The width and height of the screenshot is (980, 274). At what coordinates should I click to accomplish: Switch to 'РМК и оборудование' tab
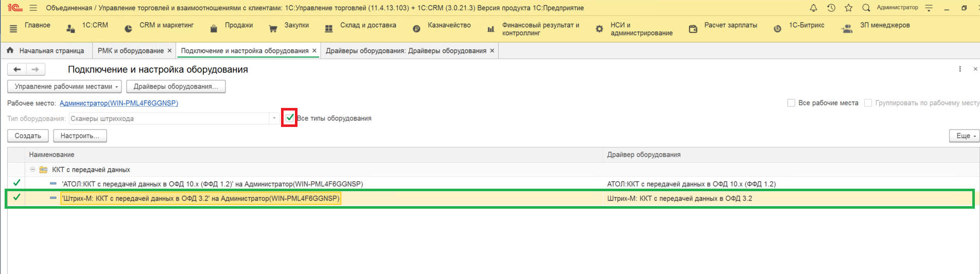click(130, 50)
